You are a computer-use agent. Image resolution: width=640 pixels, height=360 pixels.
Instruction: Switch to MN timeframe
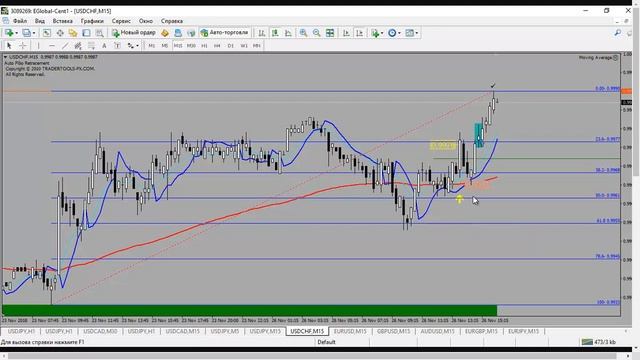[257, 46]
